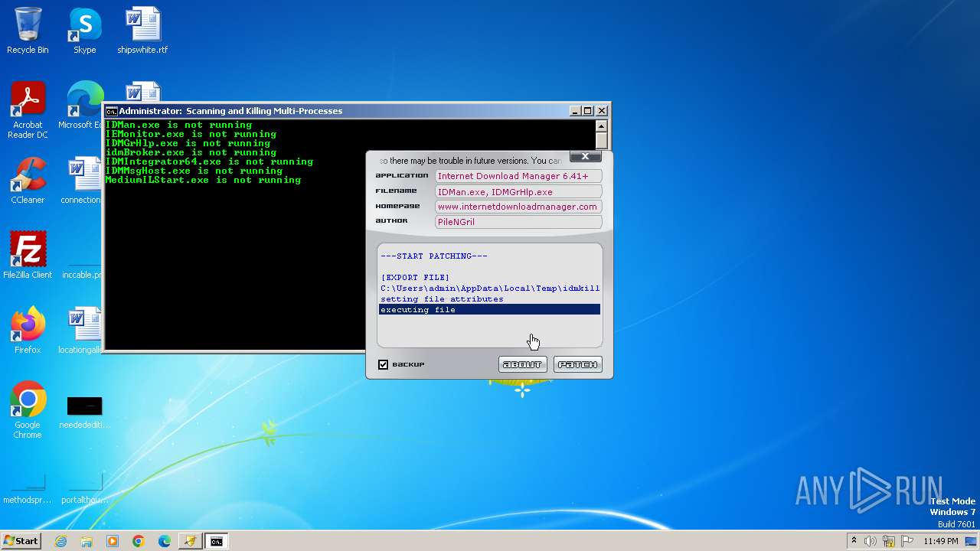Screen dimensions: 980x551
Task: Open Chrome from the taskbar
Action: tap(139, 541)
